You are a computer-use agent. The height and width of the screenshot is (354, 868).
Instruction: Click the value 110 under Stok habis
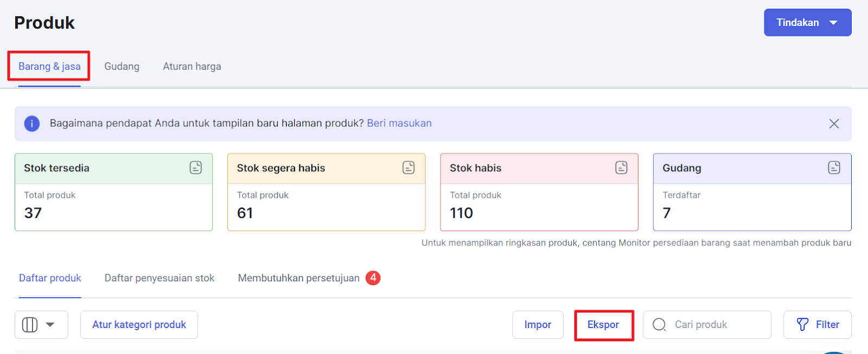[461, 213]
